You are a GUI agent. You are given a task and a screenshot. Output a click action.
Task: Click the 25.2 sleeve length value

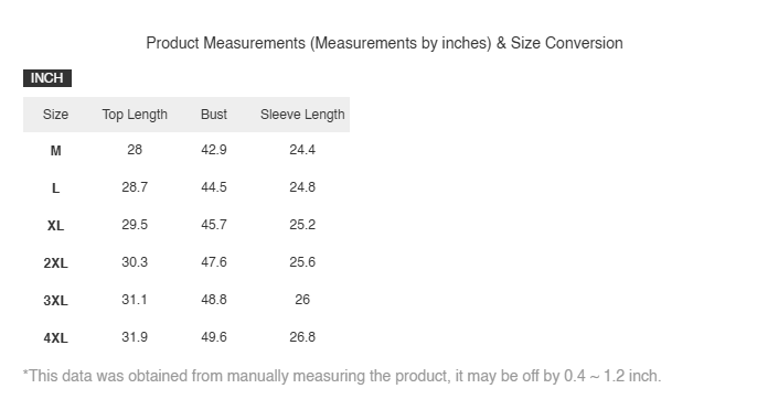coord(302,225)
